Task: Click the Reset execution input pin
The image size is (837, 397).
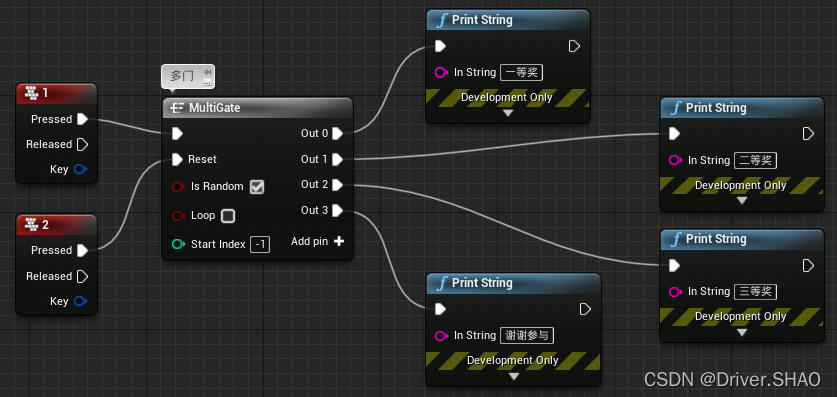Action: pyautogui.click(x=178, y=159)
